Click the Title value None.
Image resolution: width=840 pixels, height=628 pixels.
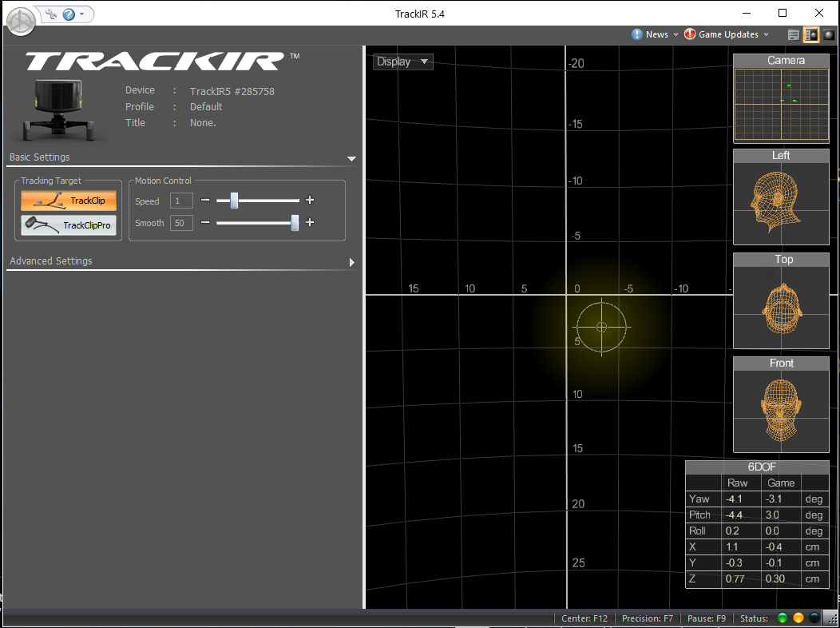[203, 123]
